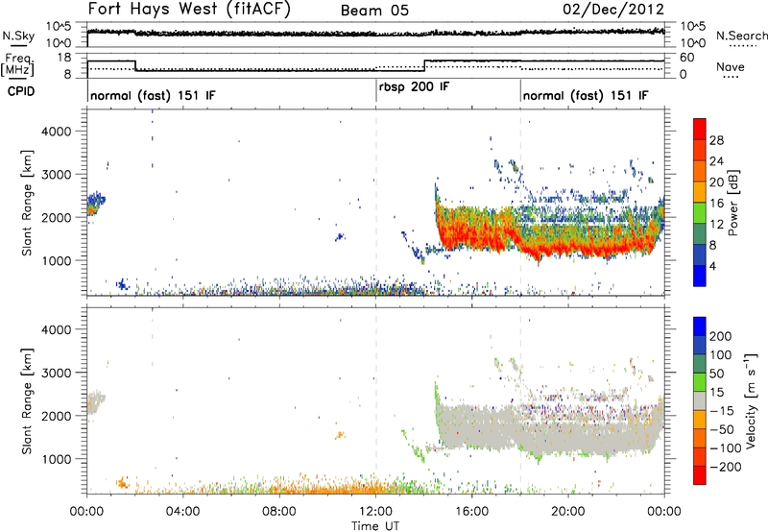Viewport: 768px width, 532px height.
Task: Click the date "02/Dec/2012"
Action: [x=613, y=9]
